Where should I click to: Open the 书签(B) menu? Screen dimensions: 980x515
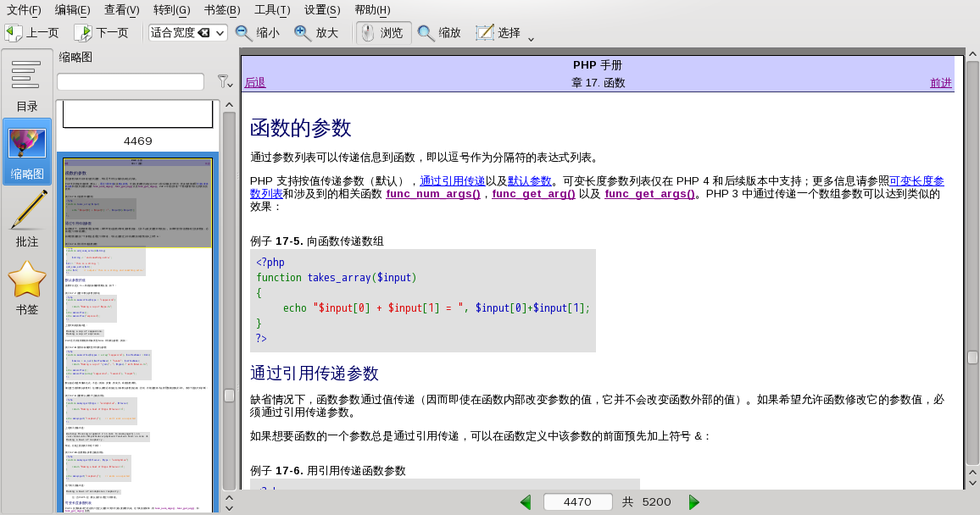222,10
